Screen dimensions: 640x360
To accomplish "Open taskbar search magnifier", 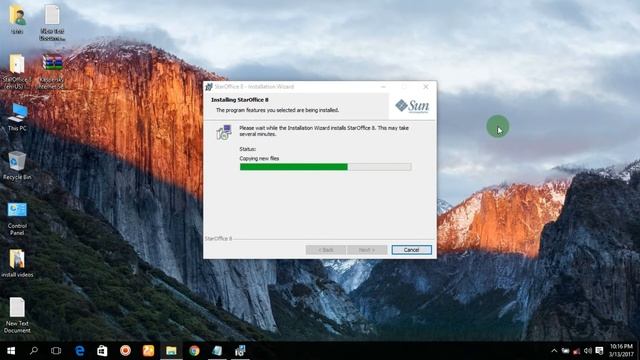I will click(x=34, y=351).
